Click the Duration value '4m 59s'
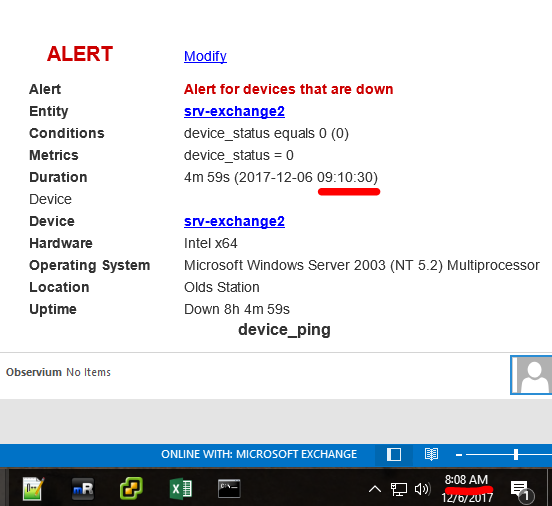 tap(207, 177)
